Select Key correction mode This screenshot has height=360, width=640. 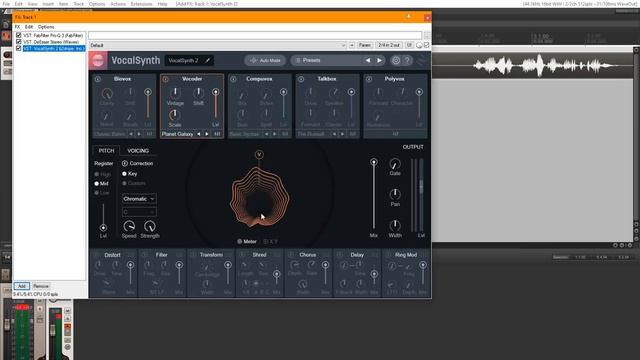[x=129, y=174]
